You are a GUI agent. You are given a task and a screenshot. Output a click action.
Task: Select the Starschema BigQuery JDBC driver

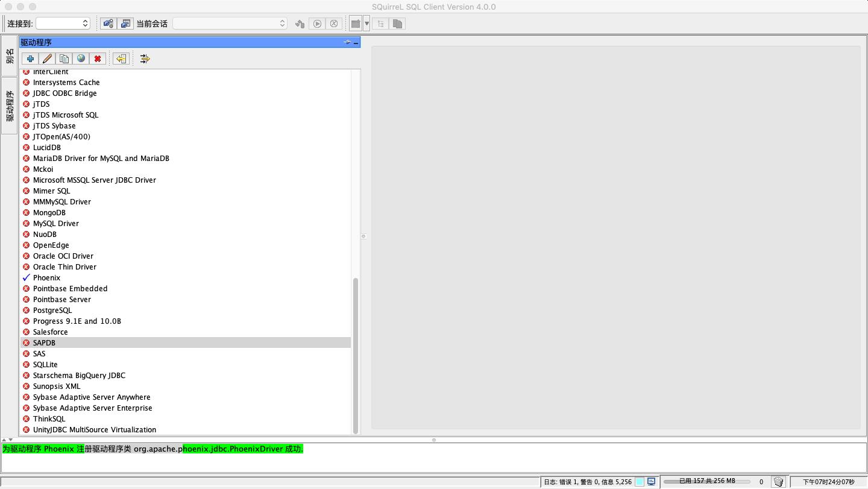click(x=186, y=375)
